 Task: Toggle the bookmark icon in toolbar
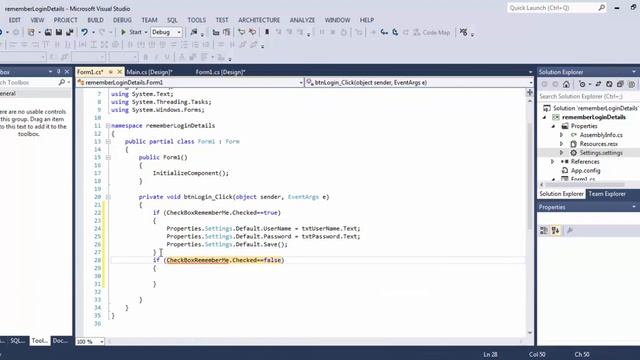pyautogui.click(x=267, y=32)
